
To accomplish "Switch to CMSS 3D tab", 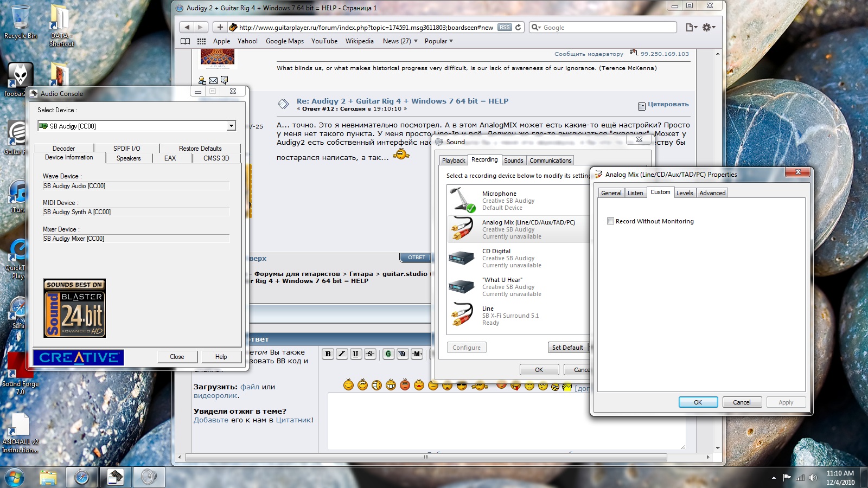I will pyautogui.click(x=216, y=158).
